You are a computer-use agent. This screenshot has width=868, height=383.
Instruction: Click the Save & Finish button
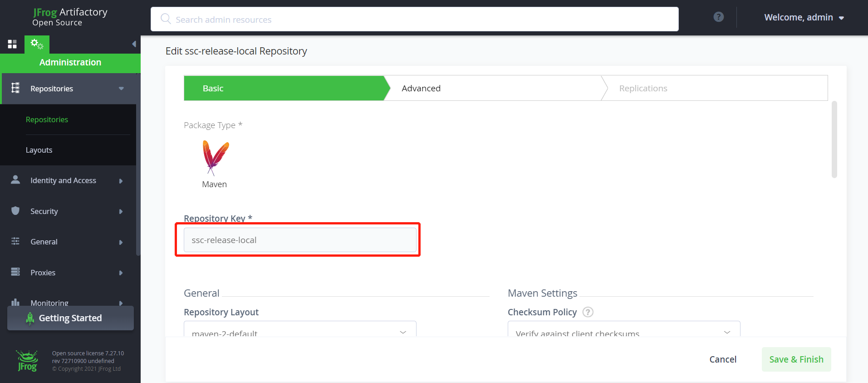click(796, 359)
